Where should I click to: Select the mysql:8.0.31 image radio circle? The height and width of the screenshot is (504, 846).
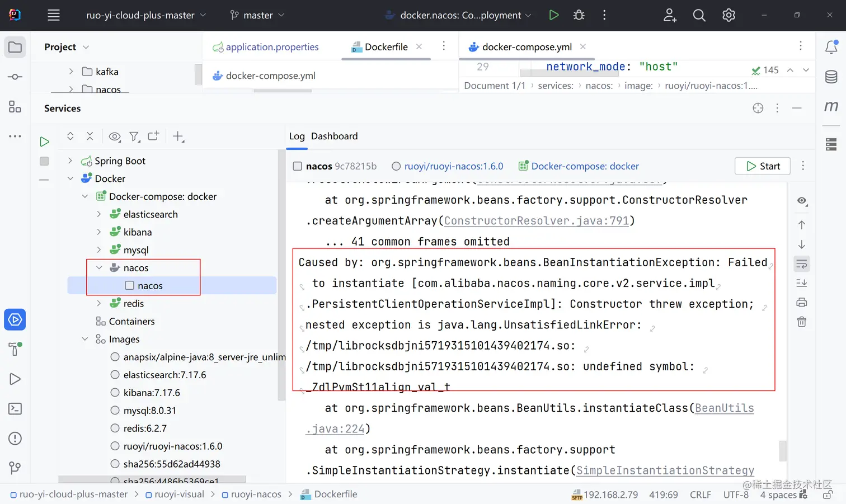115,411
